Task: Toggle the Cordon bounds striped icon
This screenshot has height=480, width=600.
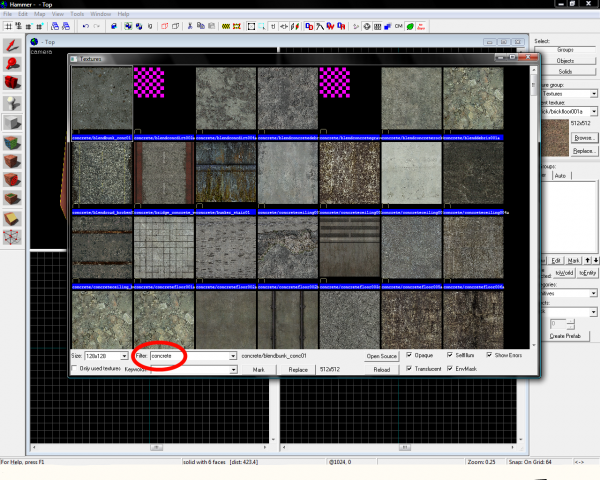Action: click(226, 26)
